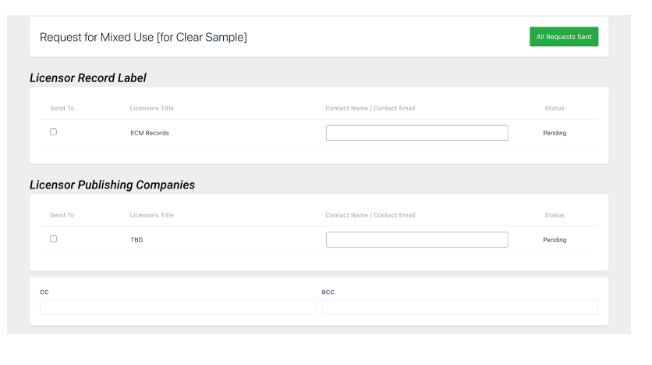Click into the CC input field

click(x=178, y=307)
